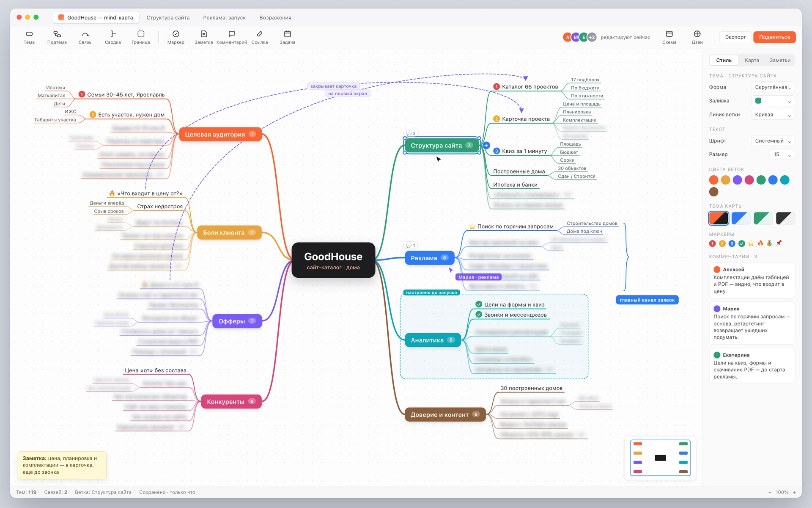The image size is (812, 508).
Task: Select the GoodHouse central node
Action: click(x=333, y=260)
